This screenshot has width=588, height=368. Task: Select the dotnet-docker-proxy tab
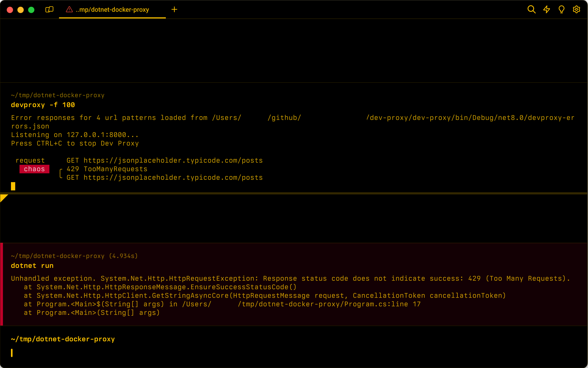coord(112,10)
